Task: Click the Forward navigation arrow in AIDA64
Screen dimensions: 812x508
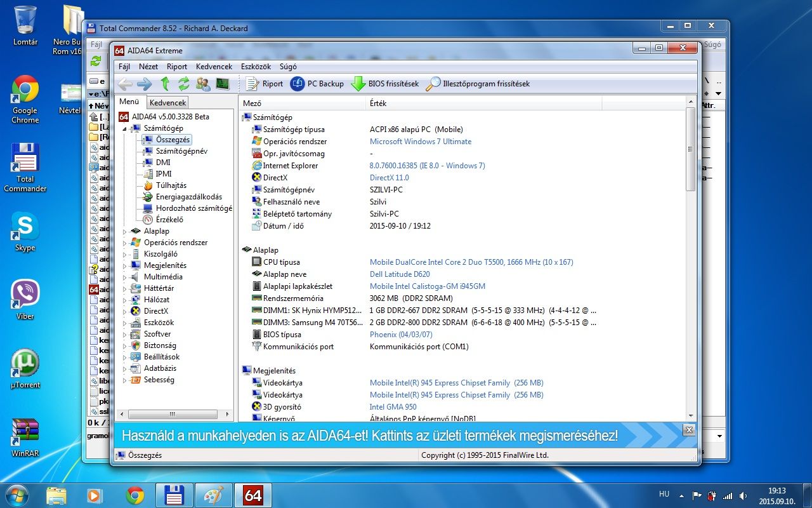Action: (x=144, y=84)
